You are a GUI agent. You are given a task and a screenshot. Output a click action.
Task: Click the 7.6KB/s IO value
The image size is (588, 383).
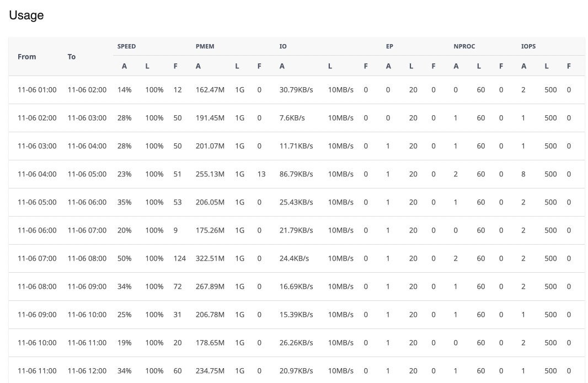coord(292,118)
